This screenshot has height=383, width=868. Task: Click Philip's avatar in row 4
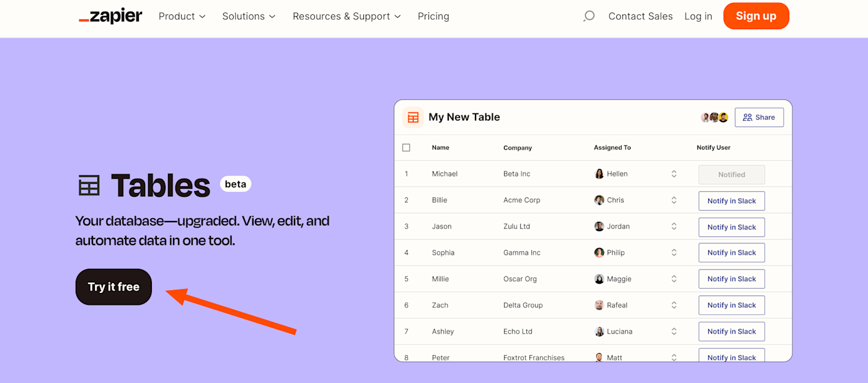click(x=599, y=253)
